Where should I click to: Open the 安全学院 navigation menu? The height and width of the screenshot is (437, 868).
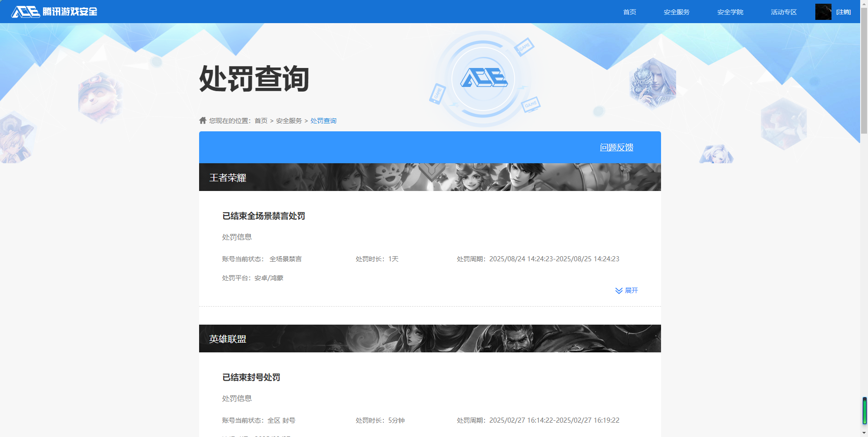click(730, 12)
